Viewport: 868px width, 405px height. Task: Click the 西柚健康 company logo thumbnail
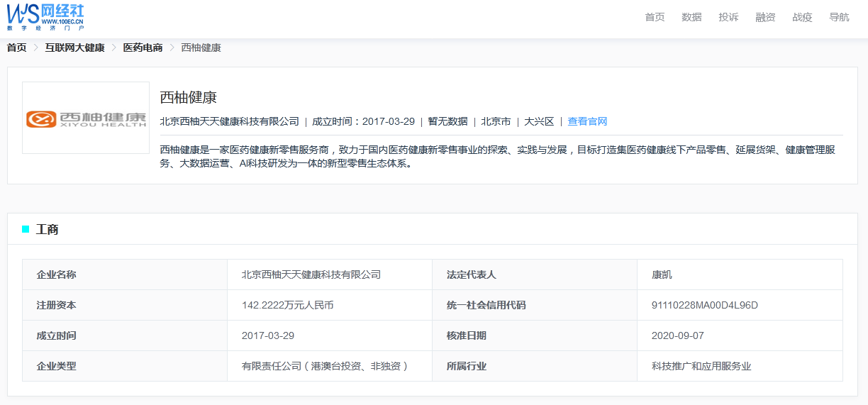(86, 118)
